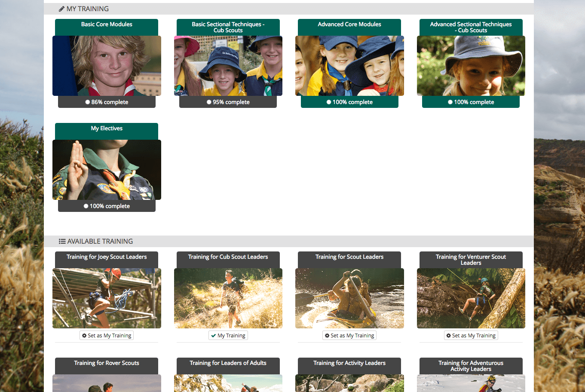The height and width of the screenshot is (392, 585).
Task: Click the Joey Scout Leaders climbing photo
Action: [107, 298]
